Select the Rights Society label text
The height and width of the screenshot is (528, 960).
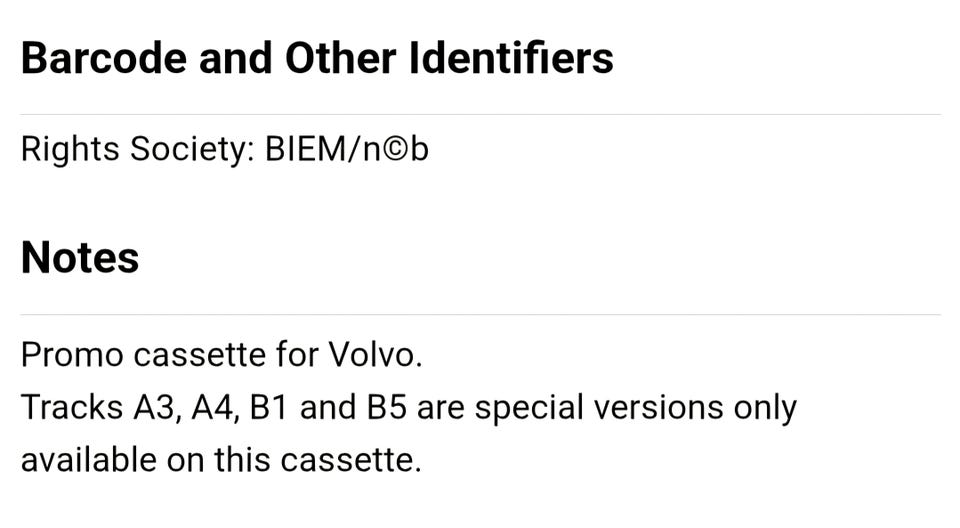click(x=137, y=150)
